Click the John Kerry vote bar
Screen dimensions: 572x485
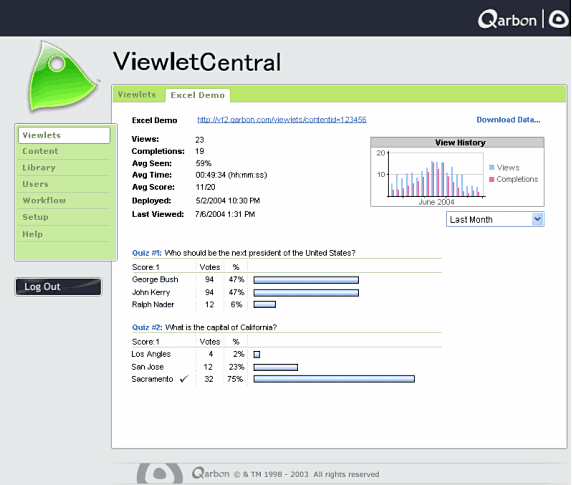pos(306,293)
